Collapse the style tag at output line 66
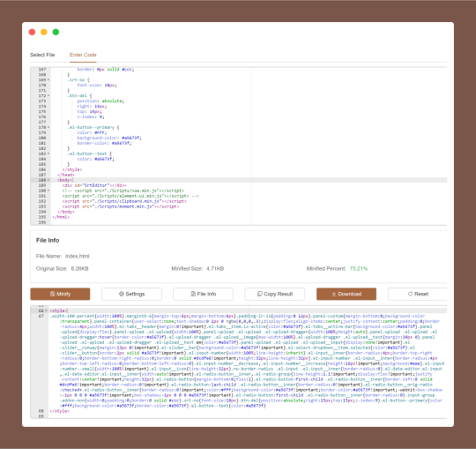 [46, 311]
